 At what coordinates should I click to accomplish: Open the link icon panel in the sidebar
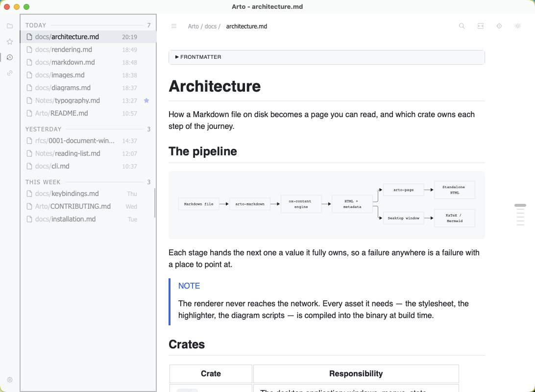[10, 73]
